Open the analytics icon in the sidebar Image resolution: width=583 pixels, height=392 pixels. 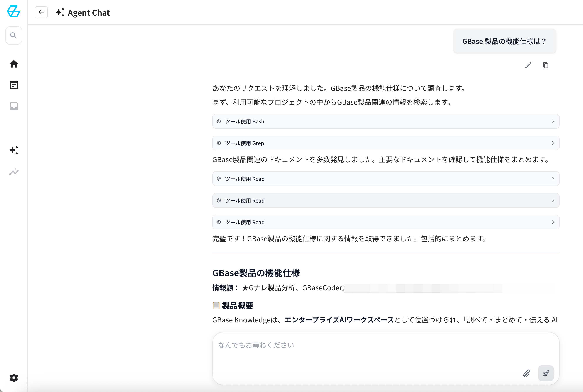(x=14, y=172)
